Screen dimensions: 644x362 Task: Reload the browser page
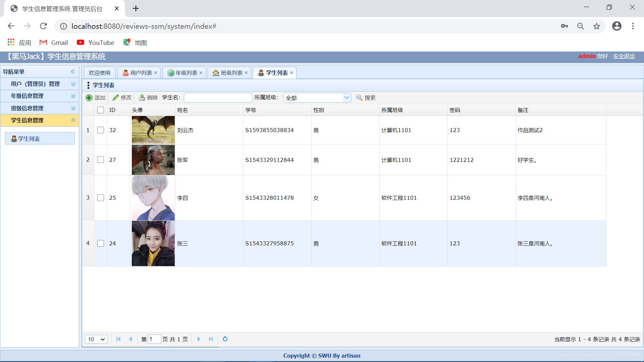pos(43,26)
